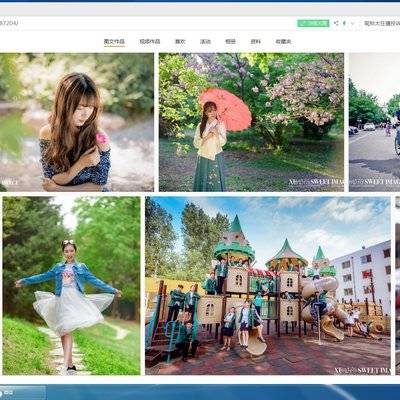Image resolution: width=400 pixels, height=400 pixels.
Task: Click the small icon right of the share icon
Action: pyautogui.click(x=344, y=23)
